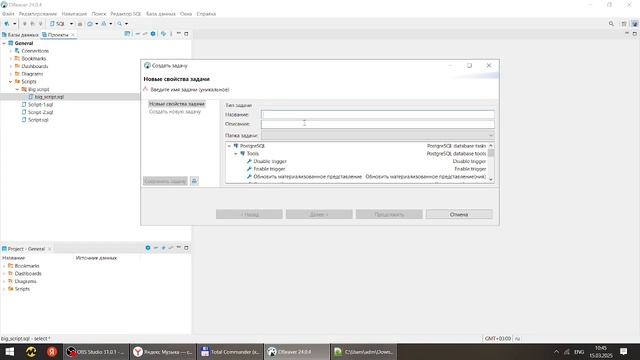The height and width of the screenshot is (360, 640).
Task: Click scroll up arrow of task type list
Action: point(491,146)
